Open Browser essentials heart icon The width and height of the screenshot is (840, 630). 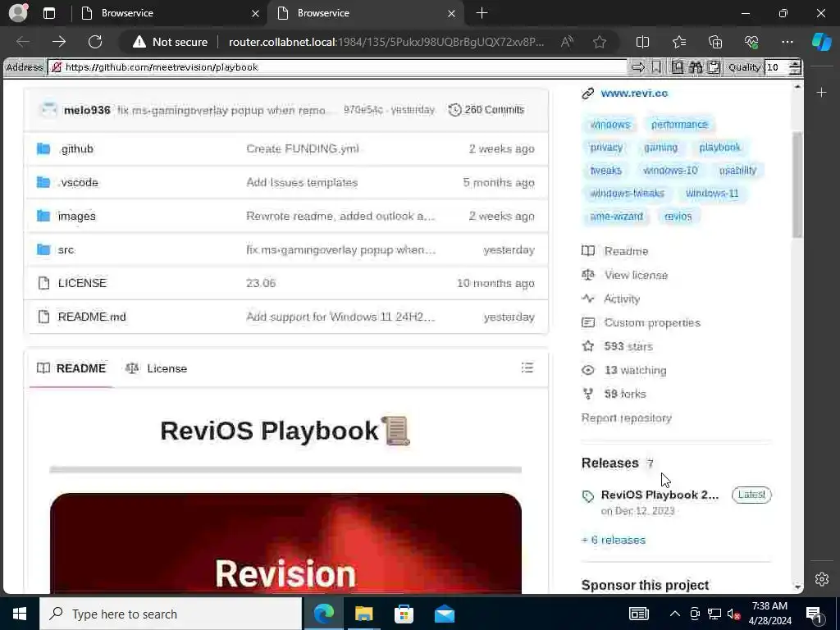click(751, 42)
